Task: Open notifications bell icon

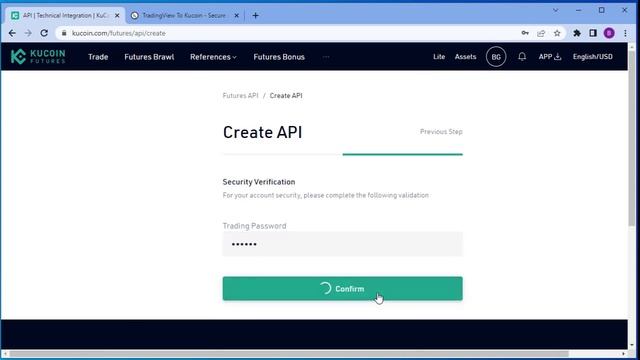Action: coord(522,57)
